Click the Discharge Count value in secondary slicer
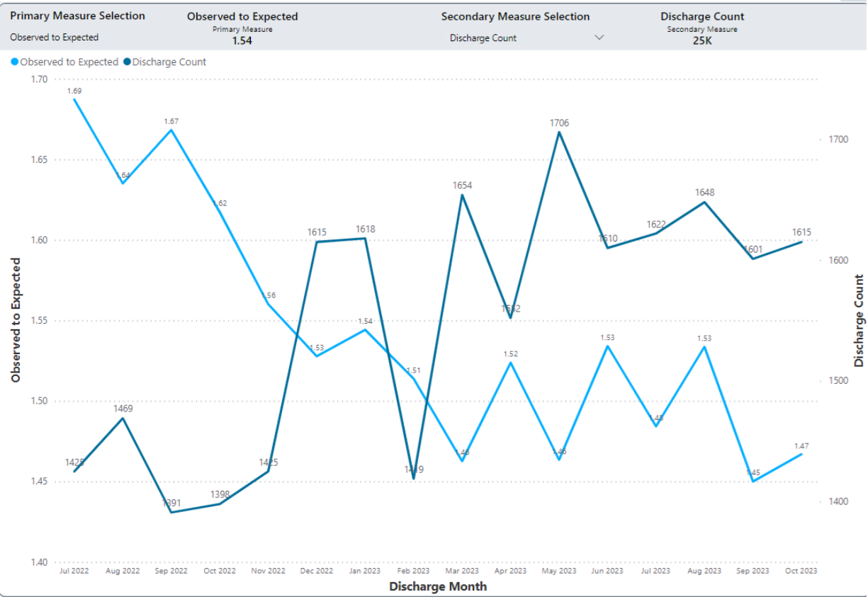The image size is (868, 597). tap(483, 38)
